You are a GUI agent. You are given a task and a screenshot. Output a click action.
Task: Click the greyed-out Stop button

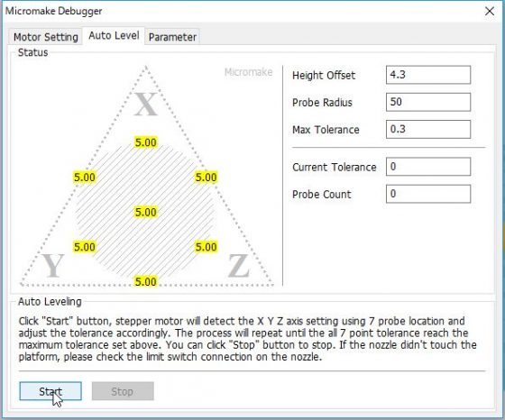pyautogui.click(x=123, y=391)
